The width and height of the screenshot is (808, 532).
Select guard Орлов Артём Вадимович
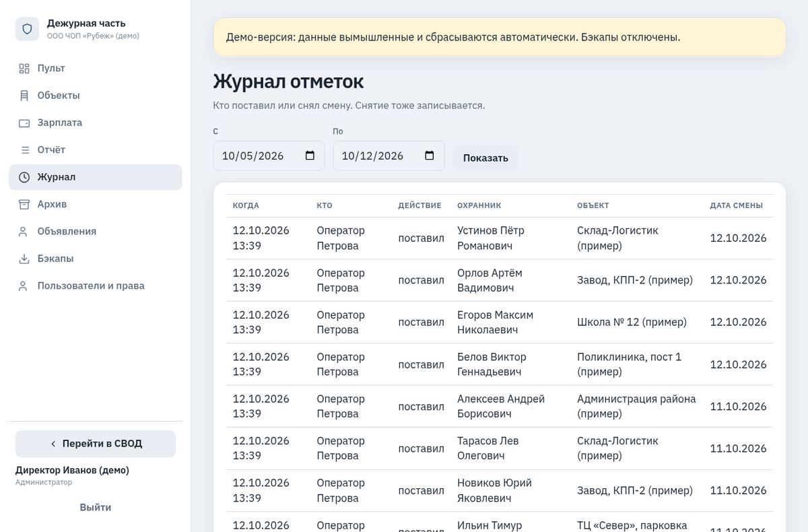[490, 280]
